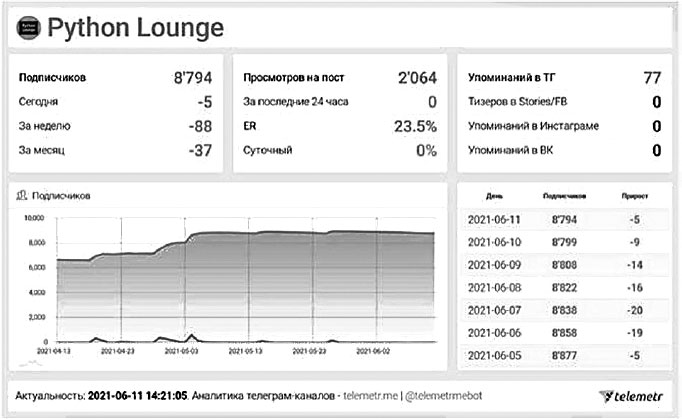Select the Python Lounge channel title
The width and height of the screenshot is (682, 419).
[135, 29]
